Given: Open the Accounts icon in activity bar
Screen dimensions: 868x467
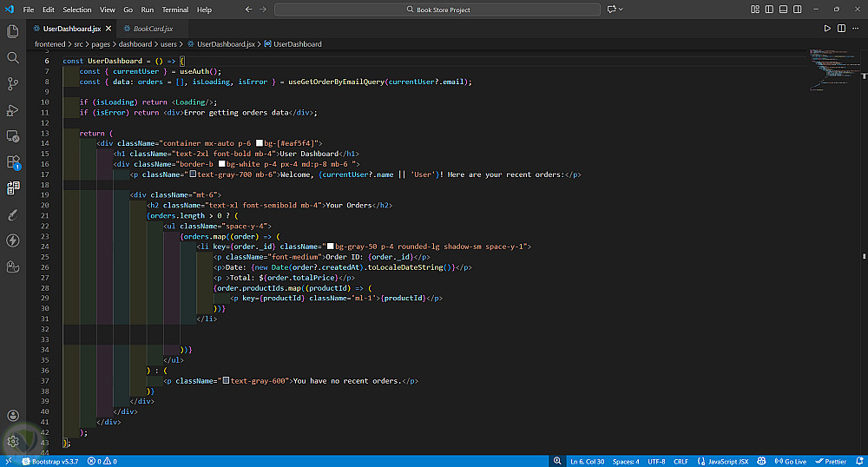Looking at the screenshot, I should 13,417.
